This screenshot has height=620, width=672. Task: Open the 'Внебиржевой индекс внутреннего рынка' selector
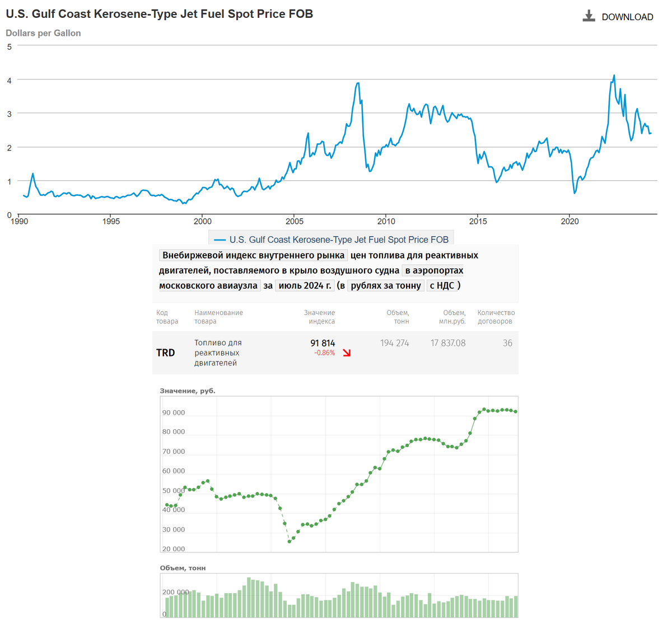coord(253,256)
